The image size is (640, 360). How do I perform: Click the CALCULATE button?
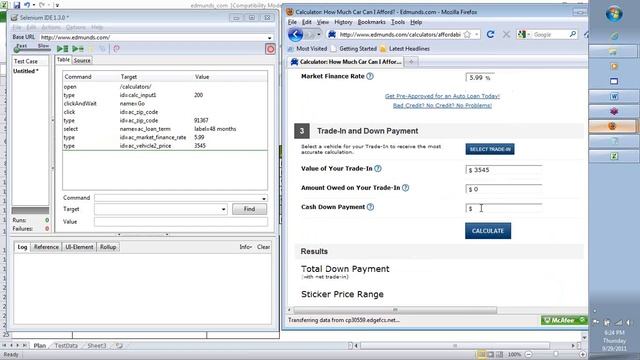pyautogui.click(x=488, y=231)
